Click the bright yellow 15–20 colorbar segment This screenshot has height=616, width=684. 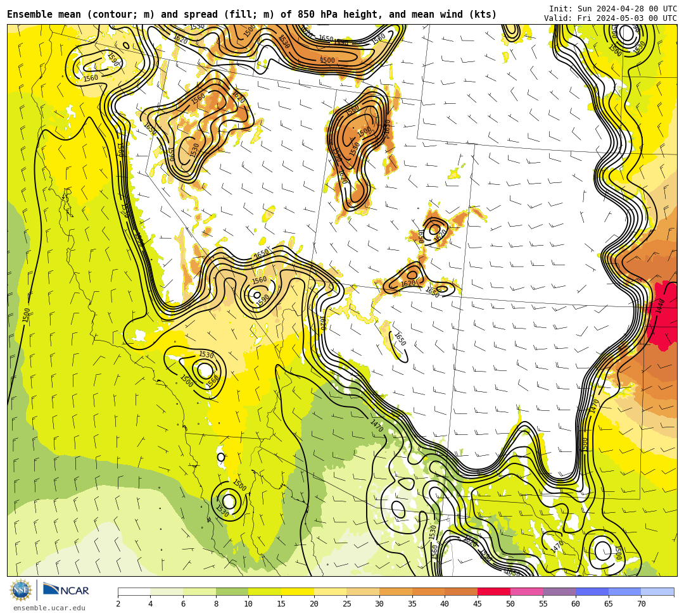pos(298,591)
